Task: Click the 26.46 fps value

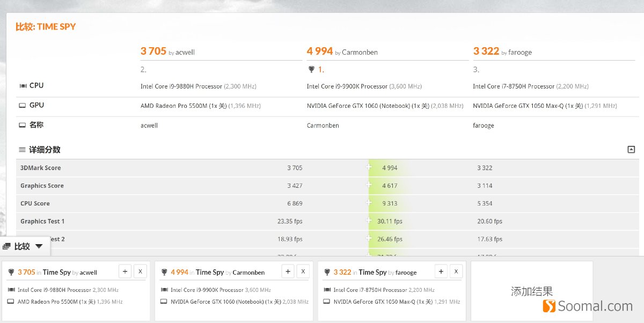Action: (x=390, y=239)
